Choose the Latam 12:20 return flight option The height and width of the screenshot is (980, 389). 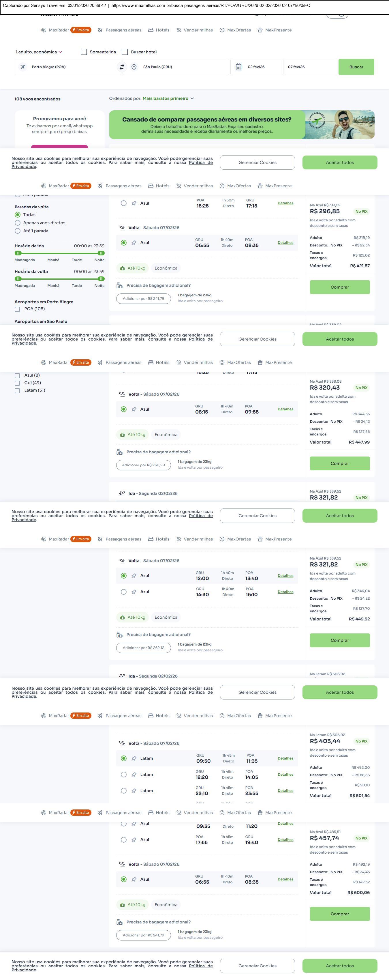tap(124, 775)
